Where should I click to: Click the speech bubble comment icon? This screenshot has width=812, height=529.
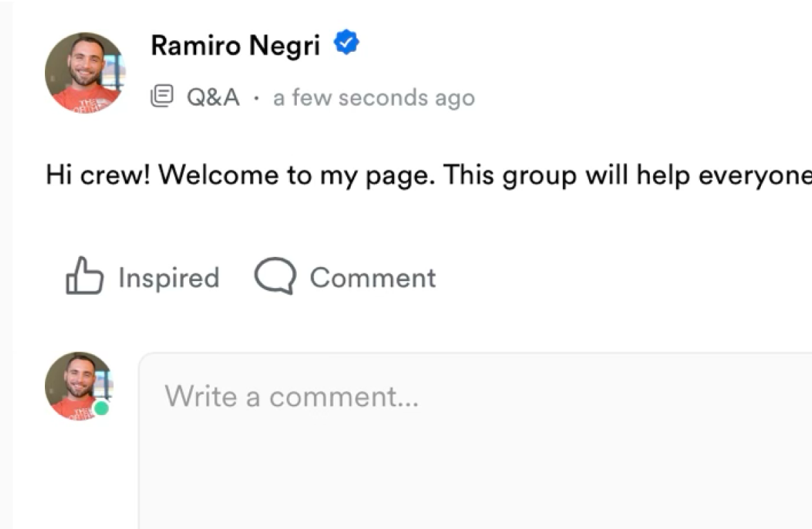pyautogui.click(x=275, y=276)
